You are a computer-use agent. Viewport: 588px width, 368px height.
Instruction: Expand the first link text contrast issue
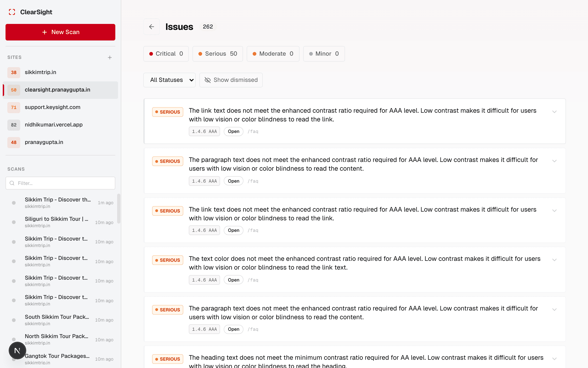554,112
